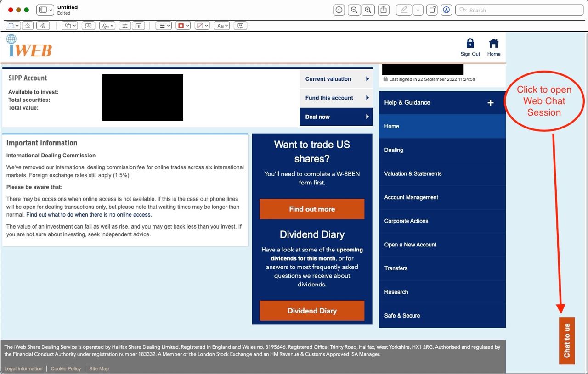588x374 pixels.
Task: Select the Text box tool
Action: click(x=89, y=26)
